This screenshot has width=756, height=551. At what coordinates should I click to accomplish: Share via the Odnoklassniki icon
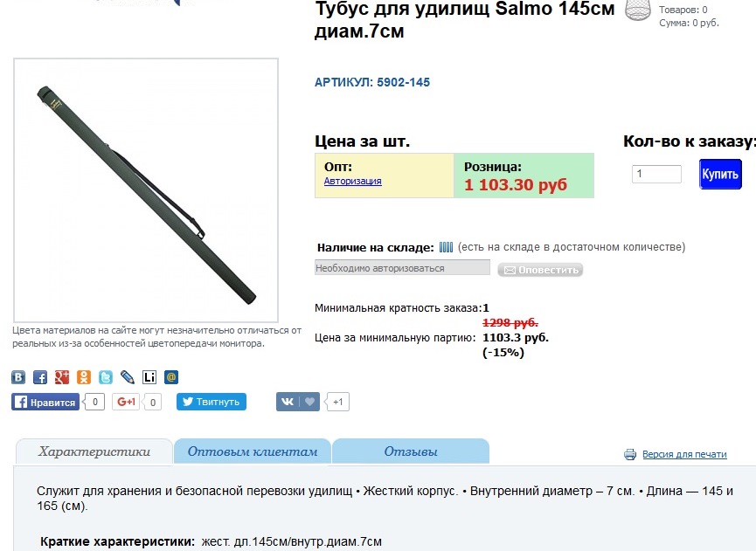tap(84, 377)
